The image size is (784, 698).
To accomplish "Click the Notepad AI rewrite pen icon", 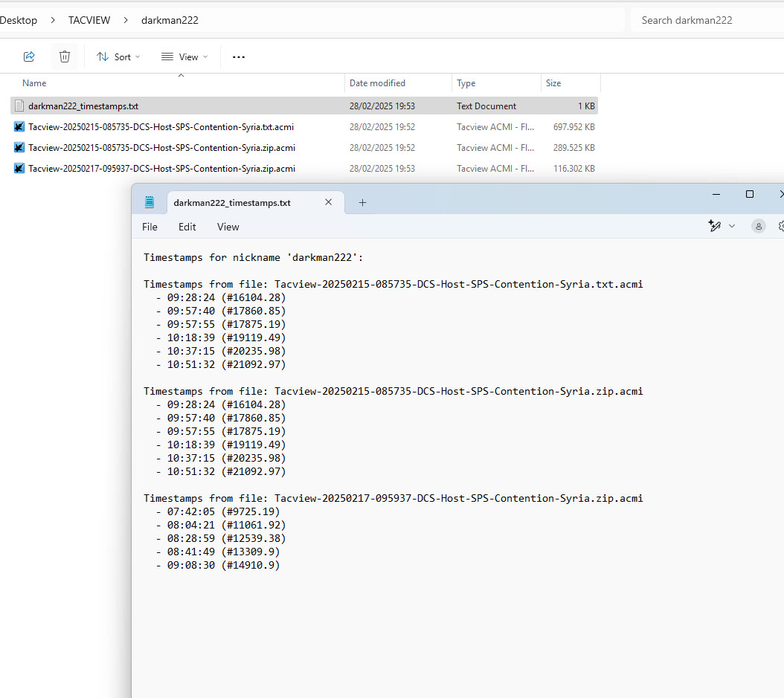I will (x=715, y=226).
